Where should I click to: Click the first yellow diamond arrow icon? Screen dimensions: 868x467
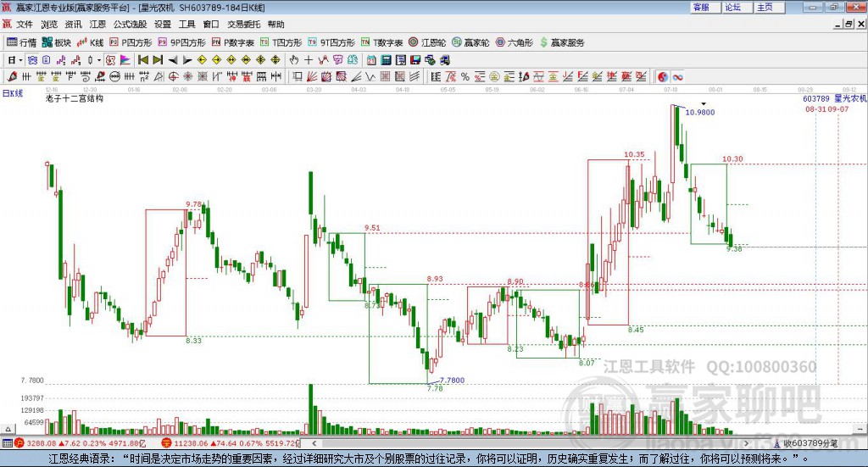coord(202,60)
